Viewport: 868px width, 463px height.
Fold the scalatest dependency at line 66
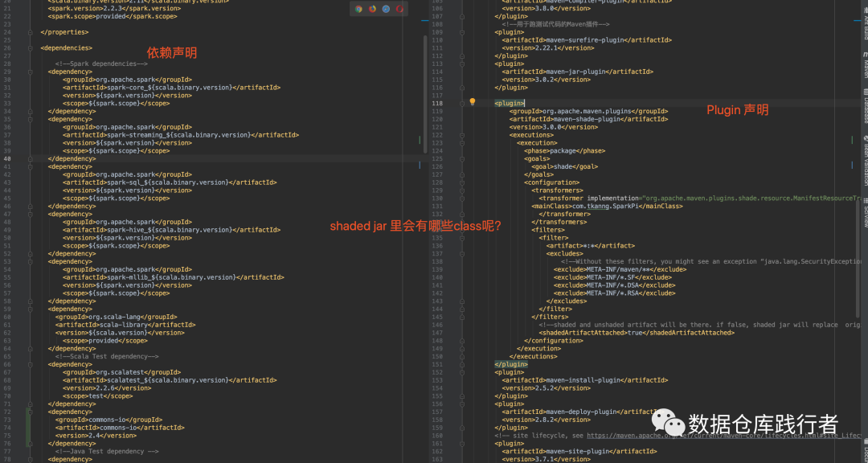31,364
